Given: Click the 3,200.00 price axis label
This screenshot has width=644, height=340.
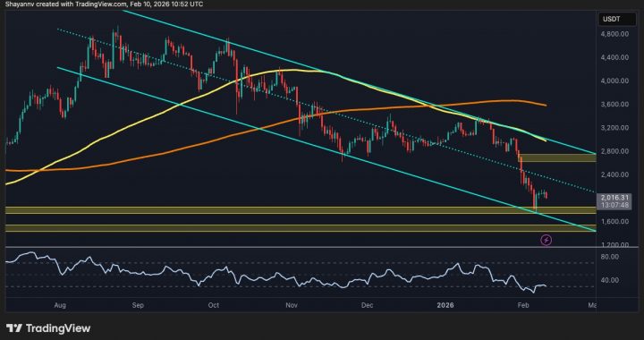Looking at the screenshot, I should point(614,128).
